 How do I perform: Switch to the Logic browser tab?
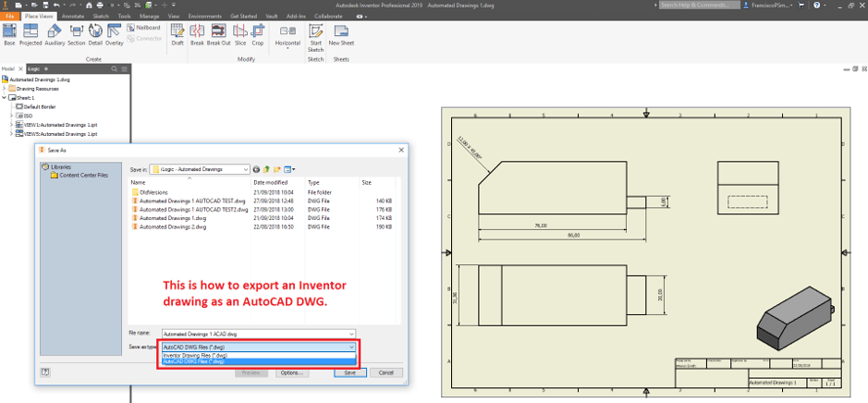click(x=33, y=68)
